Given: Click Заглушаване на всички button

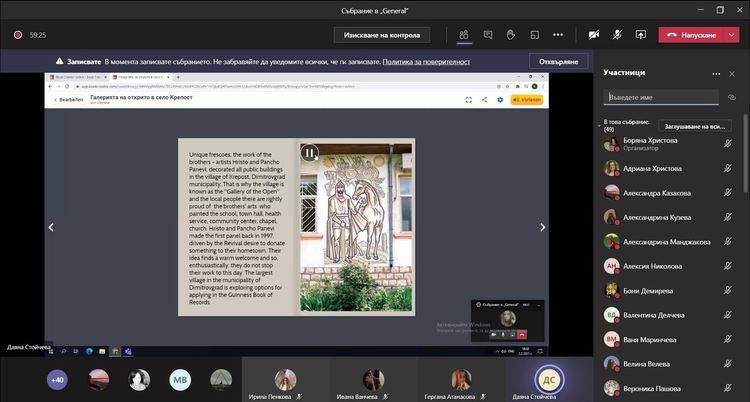Looking at the screenshot, I should pyautogui.click(x=695, y=126).
